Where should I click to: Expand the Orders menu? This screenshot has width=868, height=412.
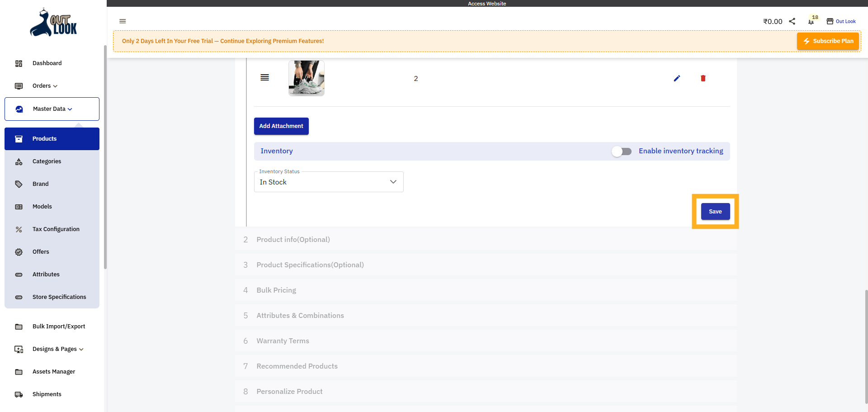coord(44,86)
